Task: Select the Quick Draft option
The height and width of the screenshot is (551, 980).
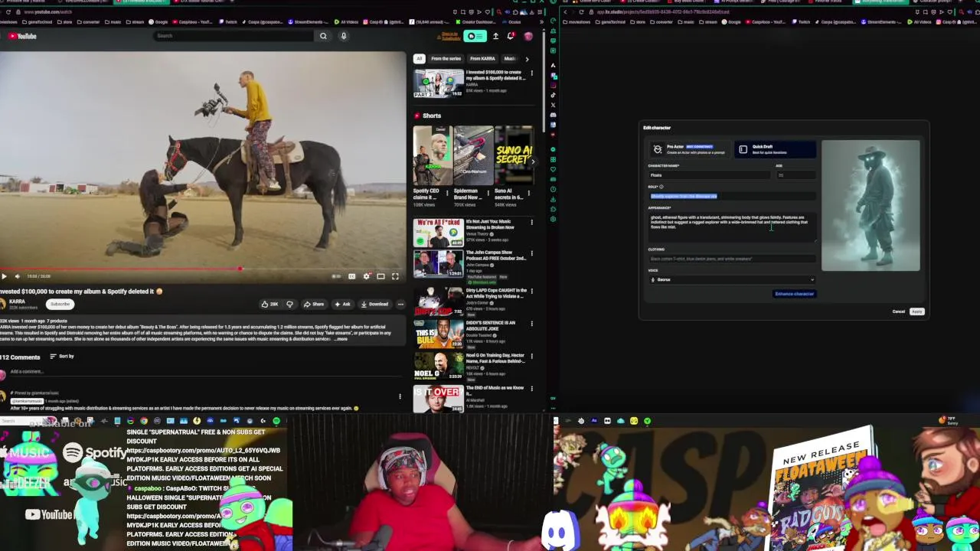Action: pyautogui.click(x=775, y=149)
